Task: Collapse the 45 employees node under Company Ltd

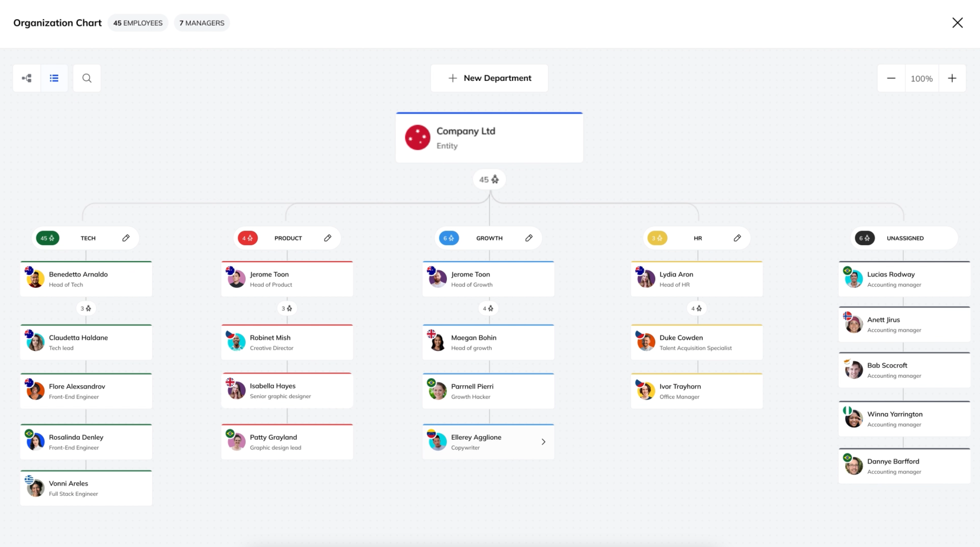Action: pos(489,179)
